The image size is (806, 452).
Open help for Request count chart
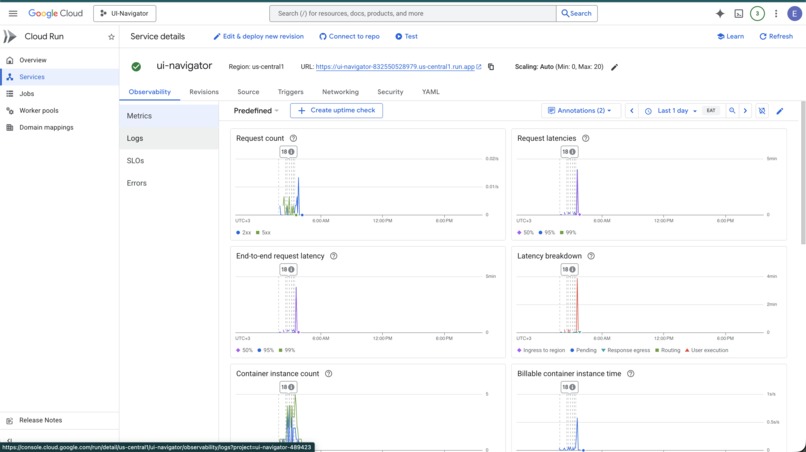[x=294, y=138]
